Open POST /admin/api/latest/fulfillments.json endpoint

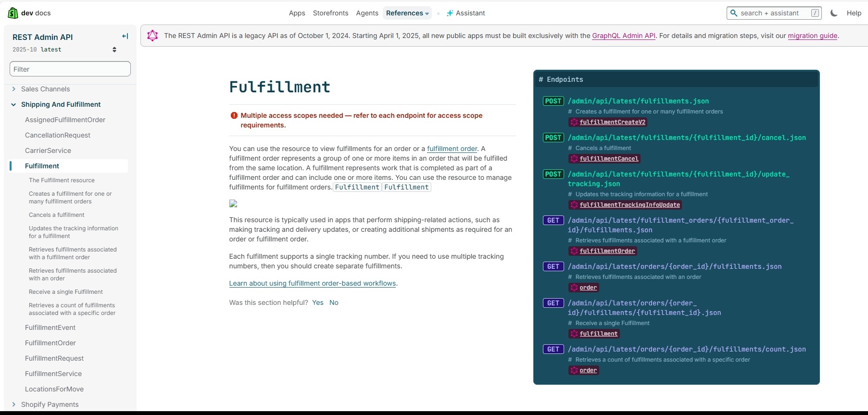click(638, 101)
